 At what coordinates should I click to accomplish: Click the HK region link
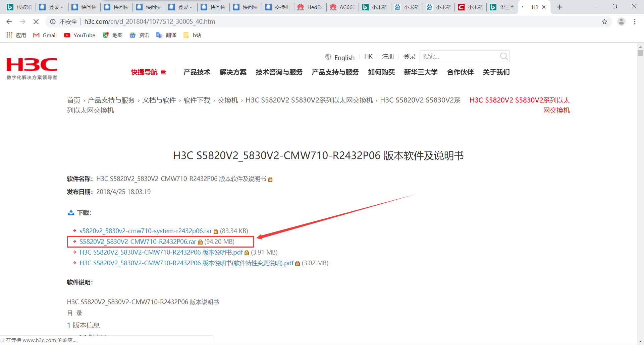point(368,57)
